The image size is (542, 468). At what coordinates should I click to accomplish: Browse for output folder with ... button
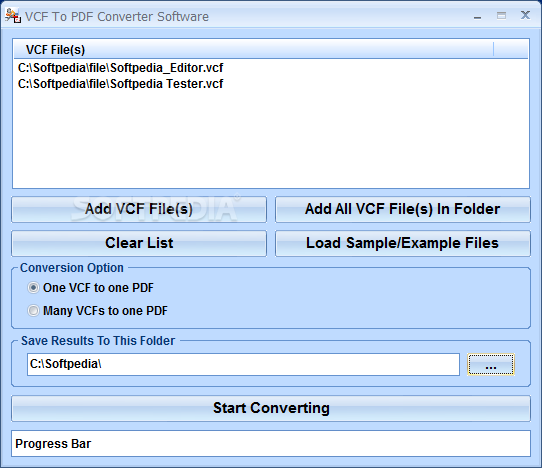(x=491, y=364)
